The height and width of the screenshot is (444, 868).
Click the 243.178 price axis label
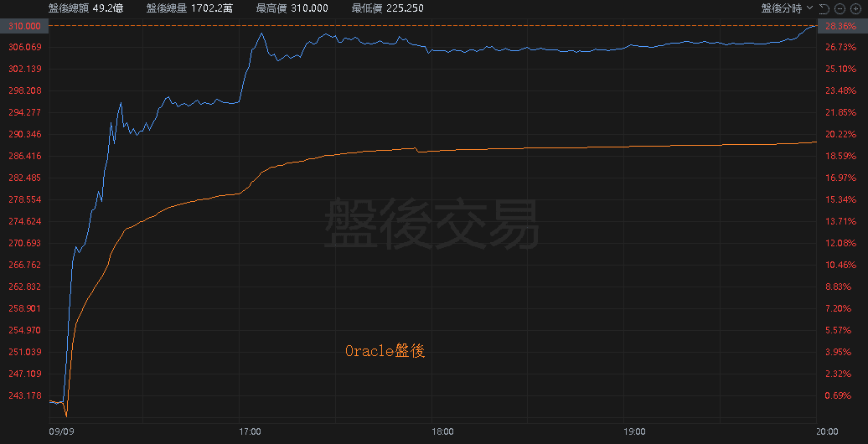click(x=25, y=395)
